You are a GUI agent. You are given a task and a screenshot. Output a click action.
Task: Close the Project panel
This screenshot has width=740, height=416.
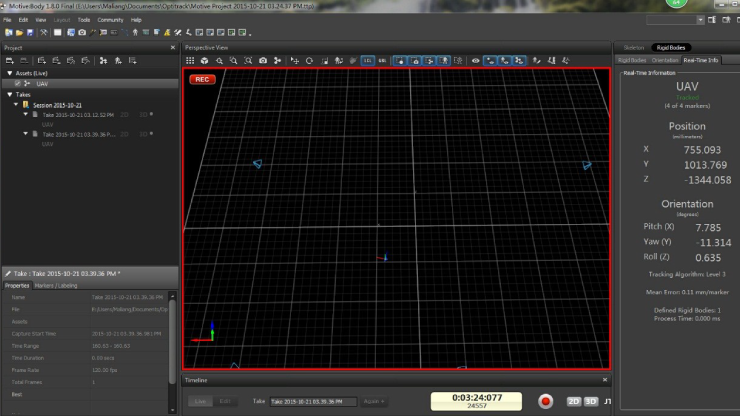coord(174,48)
